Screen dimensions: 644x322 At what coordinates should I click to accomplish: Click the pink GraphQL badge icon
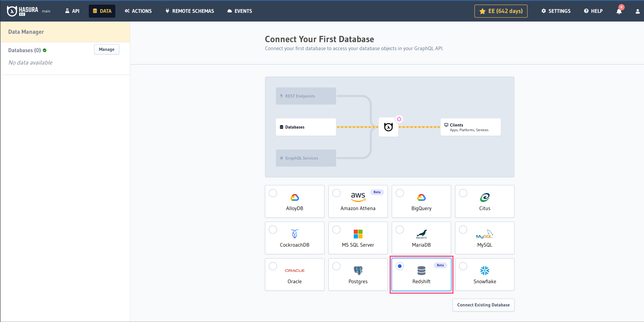[x=399, y=119]
